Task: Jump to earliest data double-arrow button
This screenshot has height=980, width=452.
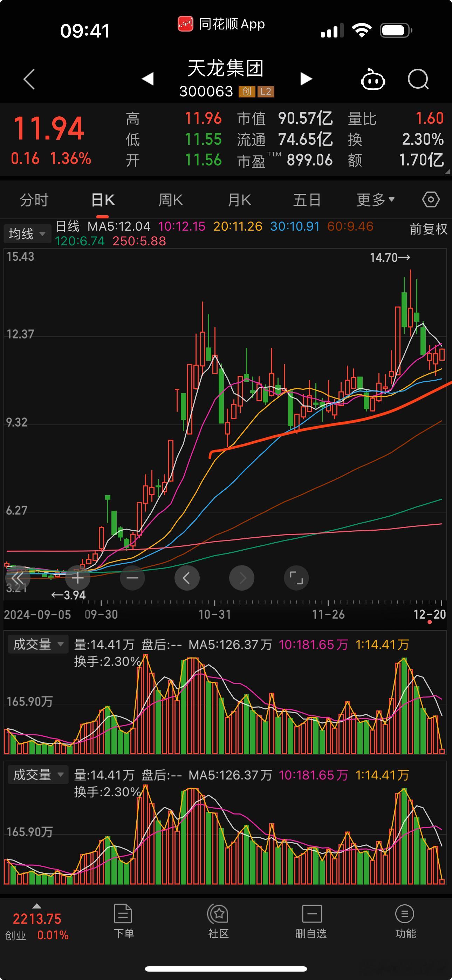Action: (18, 578)
